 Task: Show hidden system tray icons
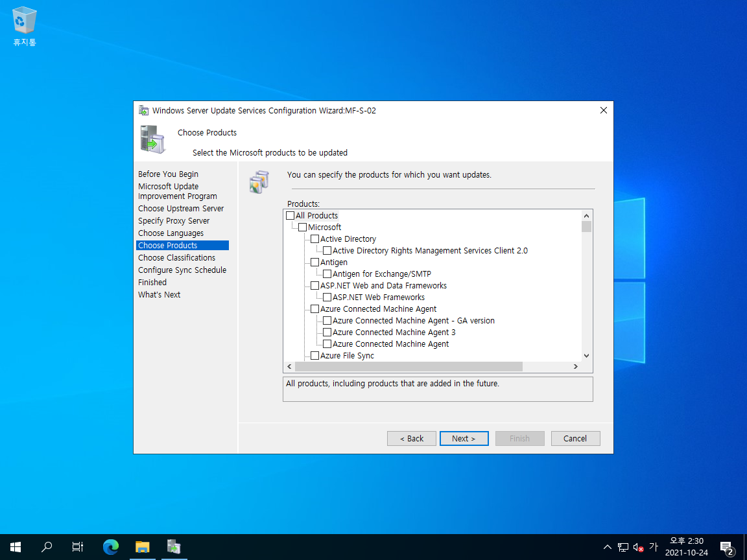pos(608,546)
